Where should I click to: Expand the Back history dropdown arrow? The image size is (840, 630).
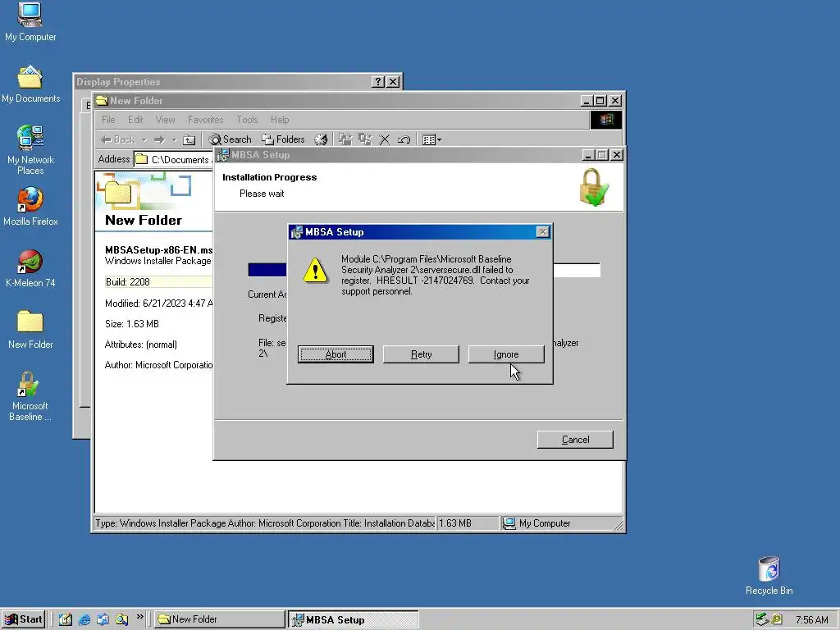pos(144,139)
